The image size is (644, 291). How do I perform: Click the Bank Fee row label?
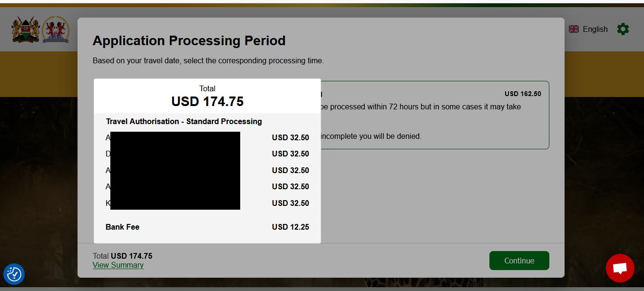click(122, 227)
